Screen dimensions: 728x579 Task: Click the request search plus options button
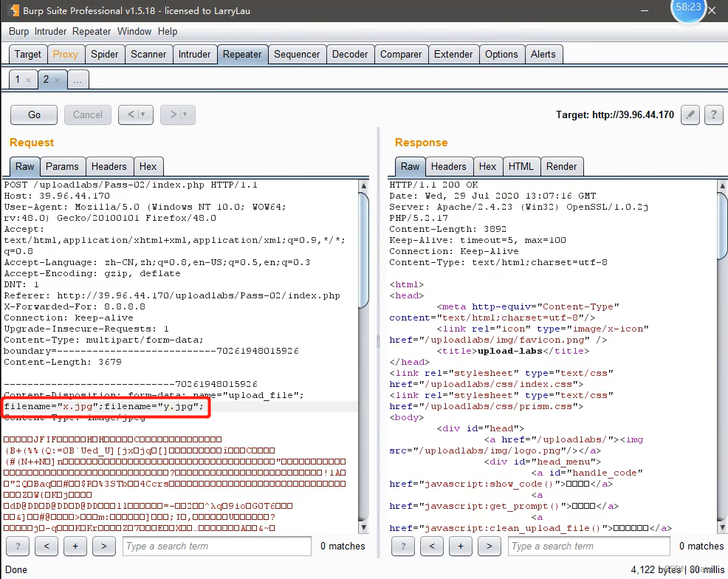[x=75, y=546]
